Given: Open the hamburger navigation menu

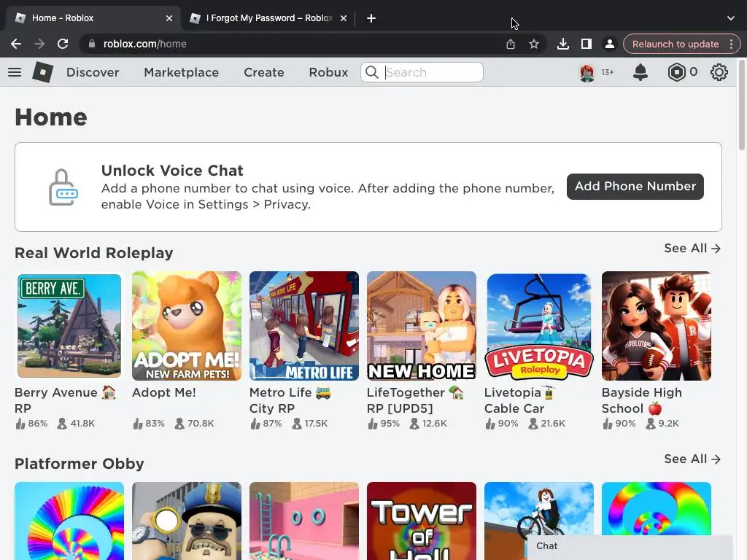Looking at the screenshot, I should [x=15, y=72].
